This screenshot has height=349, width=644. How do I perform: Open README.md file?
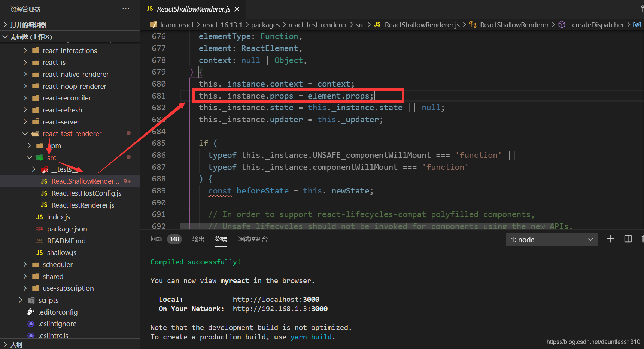click(70, 241)
